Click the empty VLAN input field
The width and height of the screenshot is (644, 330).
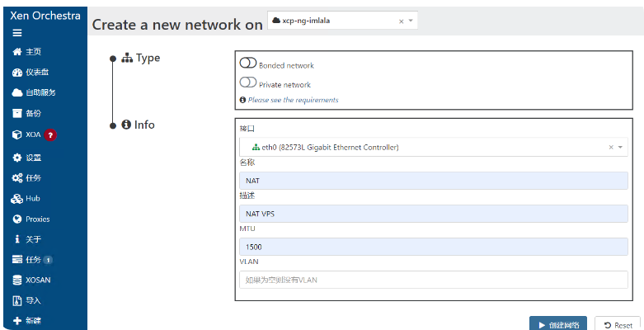(x=433, y=280)
